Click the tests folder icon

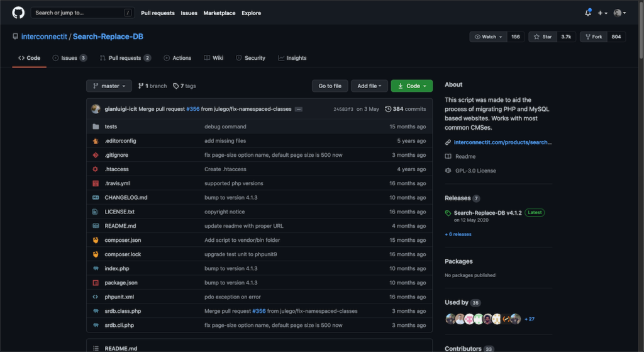(96, 127)
